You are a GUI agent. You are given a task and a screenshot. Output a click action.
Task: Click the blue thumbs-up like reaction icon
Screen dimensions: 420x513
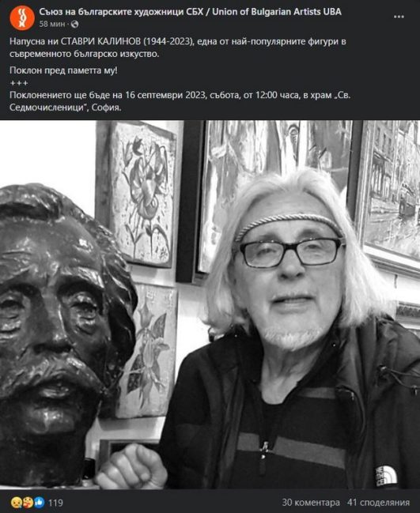click(39, 502)
